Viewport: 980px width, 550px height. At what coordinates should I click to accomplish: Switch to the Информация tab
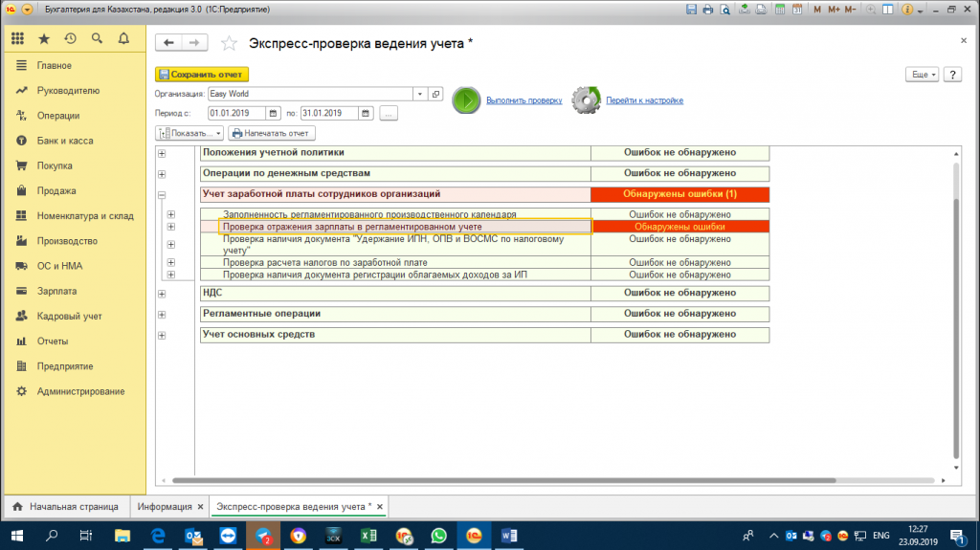[x=165, y=507]
